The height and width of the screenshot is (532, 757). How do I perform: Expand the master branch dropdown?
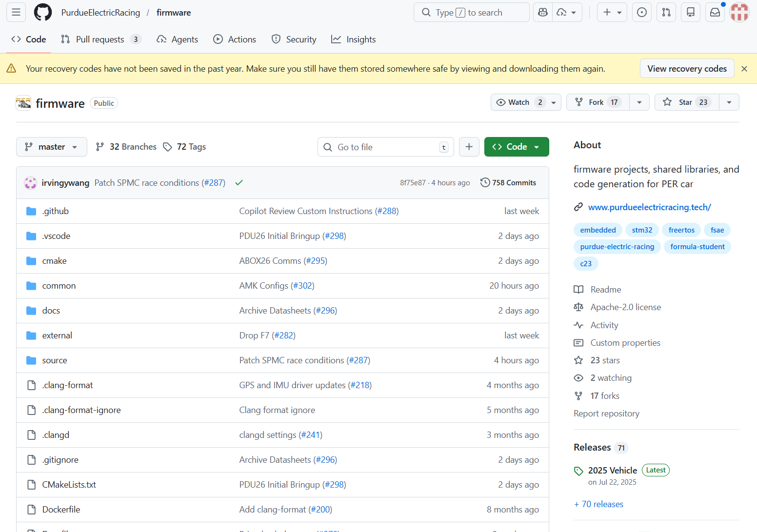[52, 147]
